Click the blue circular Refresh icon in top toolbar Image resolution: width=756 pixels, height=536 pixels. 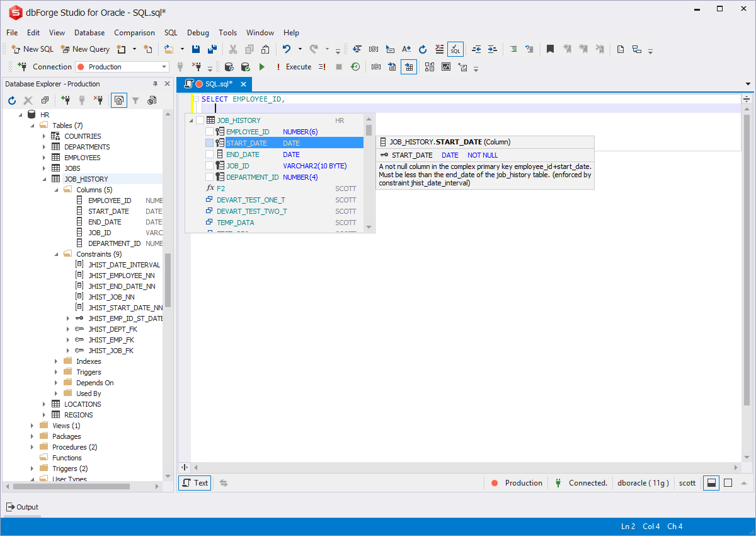(x=423, y=49)
